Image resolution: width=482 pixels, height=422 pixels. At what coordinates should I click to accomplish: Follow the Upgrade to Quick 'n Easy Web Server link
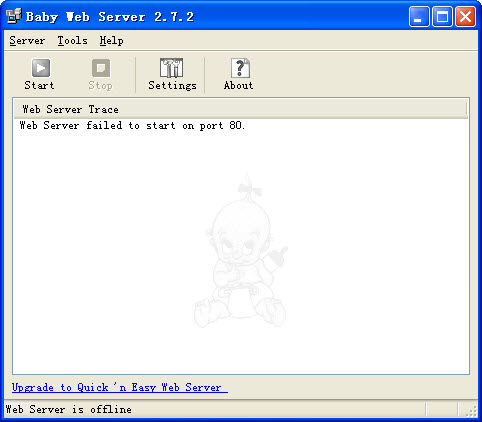pos(120,387)
